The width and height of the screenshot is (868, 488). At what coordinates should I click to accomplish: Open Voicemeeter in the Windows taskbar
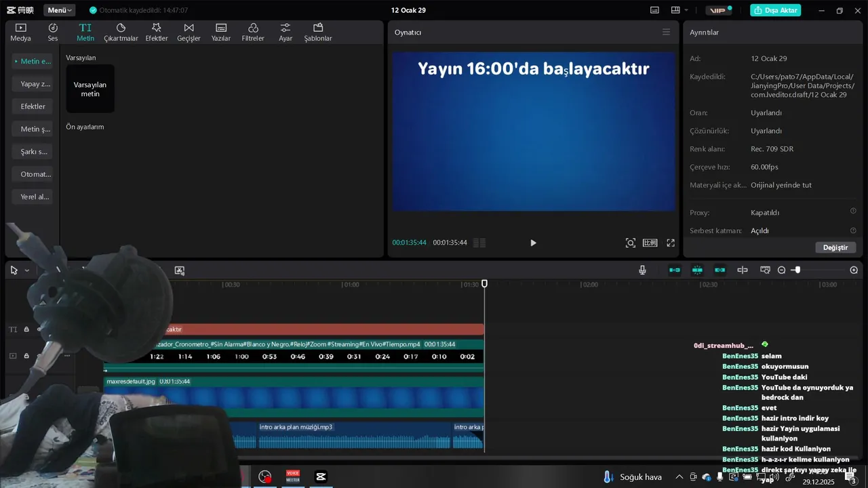point(292,476)
